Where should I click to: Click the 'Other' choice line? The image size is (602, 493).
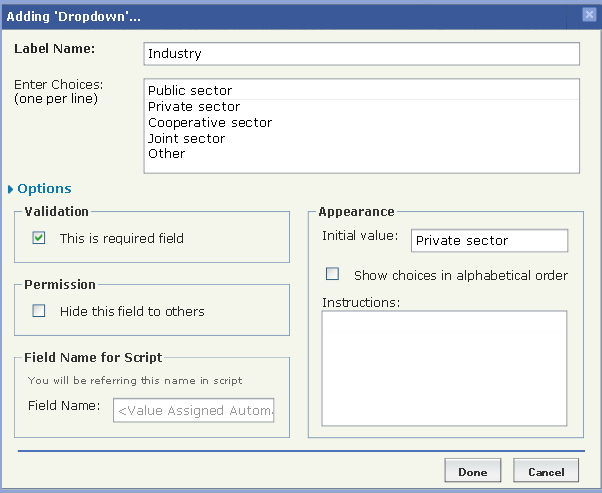coord(167,154)
